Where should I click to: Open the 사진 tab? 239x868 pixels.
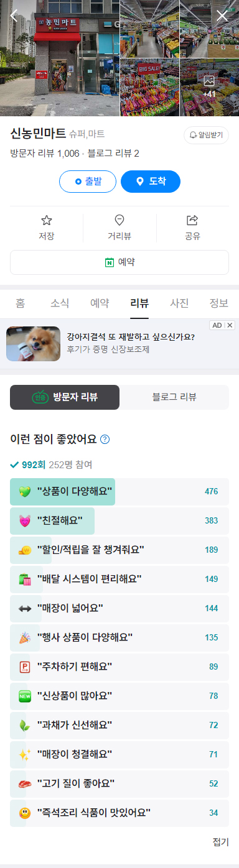click(179, 303)
